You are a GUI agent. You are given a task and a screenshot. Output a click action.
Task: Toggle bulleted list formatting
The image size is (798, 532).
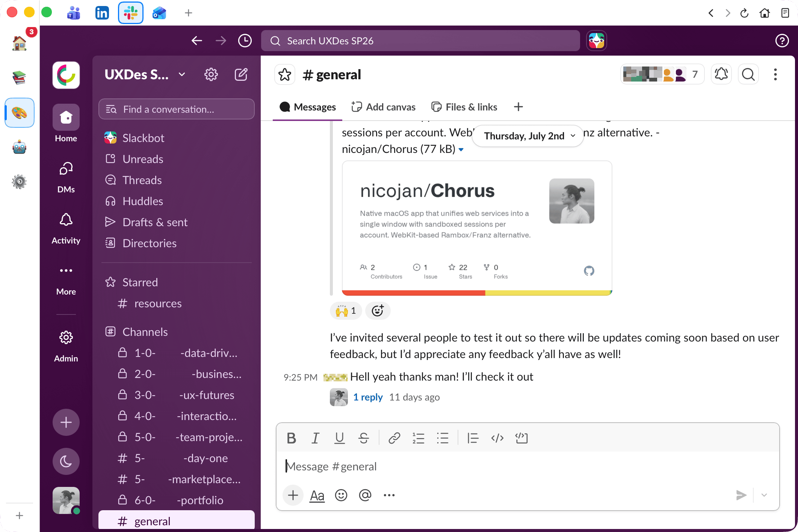click(443, 438)
